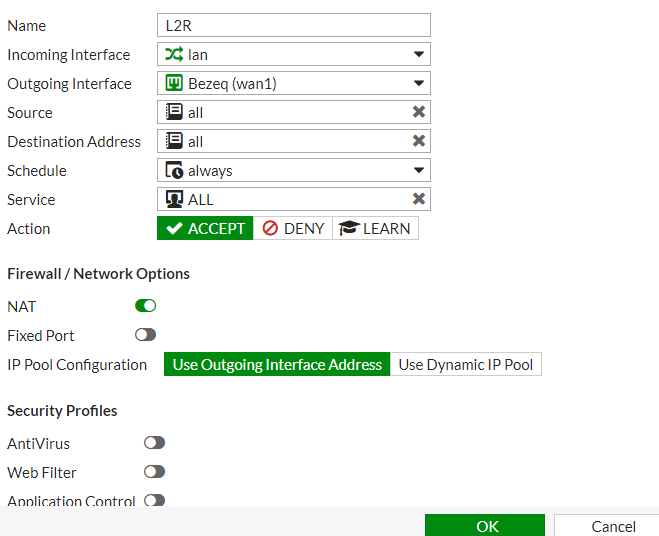Open the Outgoing Interface dropdown
Screen dimensions: 659x536
(418, 84)
